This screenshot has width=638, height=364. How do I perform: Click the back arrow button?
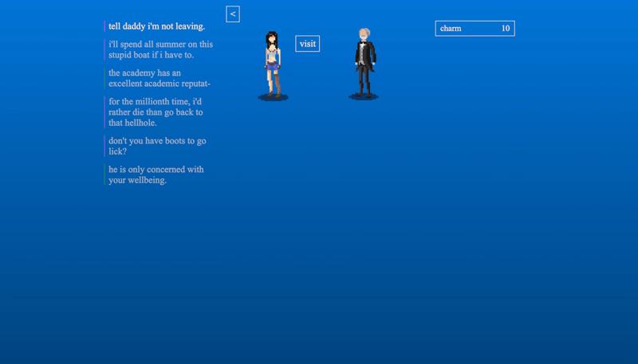coord(233,14)
